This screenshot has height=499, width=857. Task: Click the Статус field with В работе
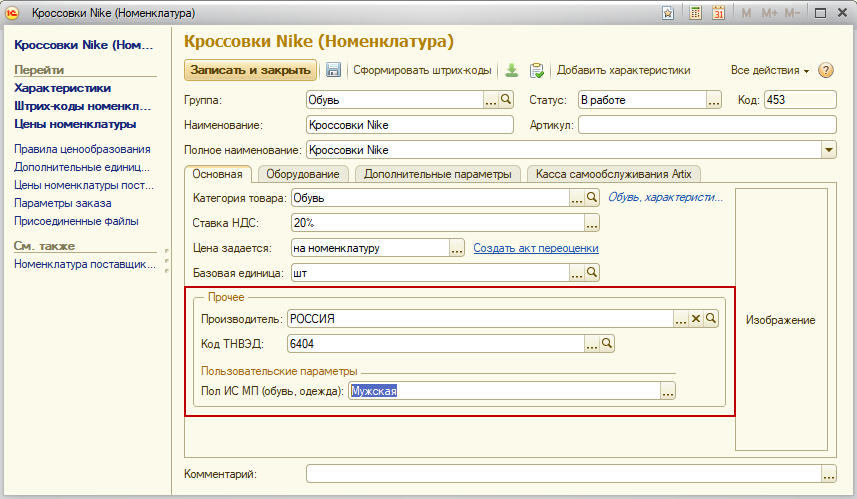(642, 99)
